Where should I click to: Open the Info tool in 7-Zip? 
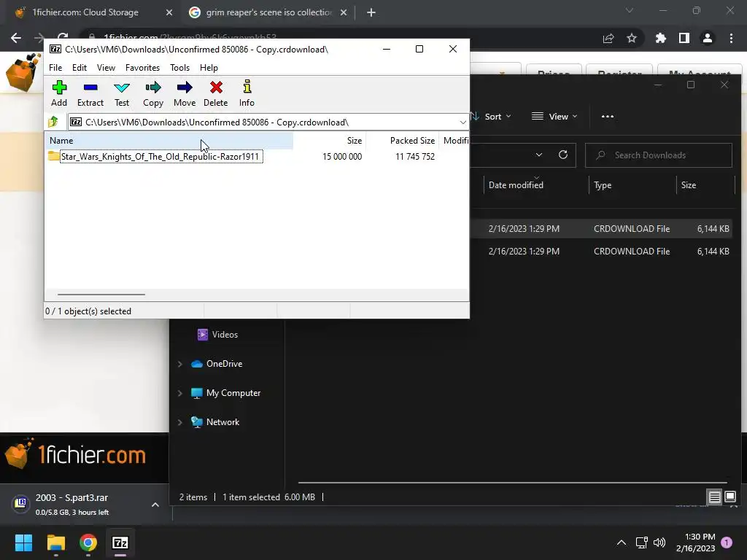click(247, 93)
